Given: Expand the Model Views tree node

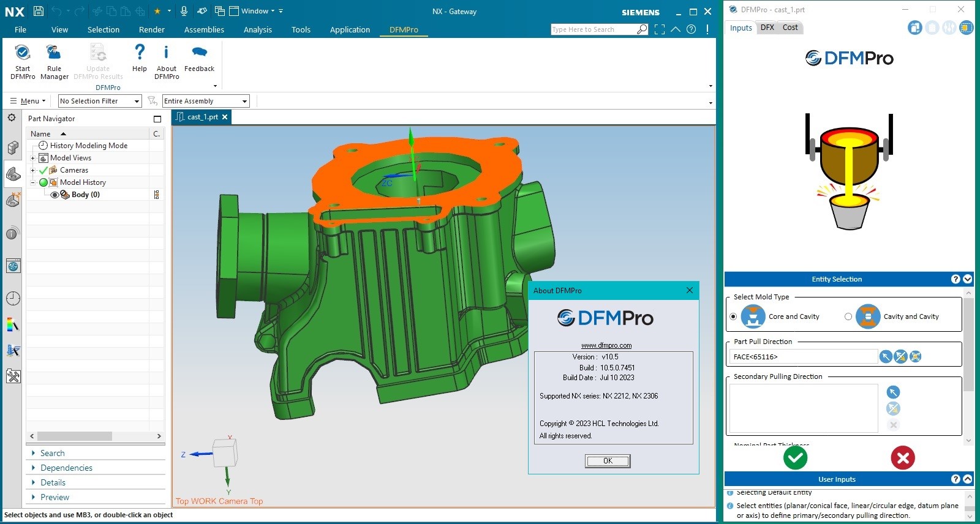Looking at the screenshot, I should pos(33,158).
